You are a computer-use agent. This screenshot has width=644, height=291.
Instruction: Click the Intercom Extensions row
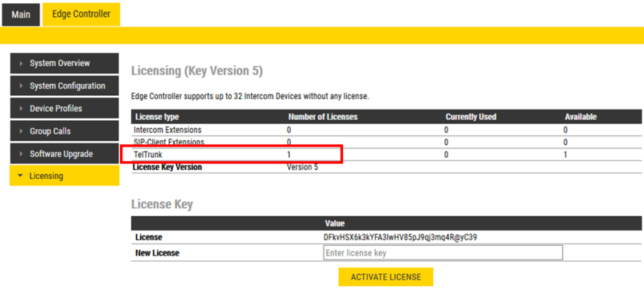click(386, 130)
